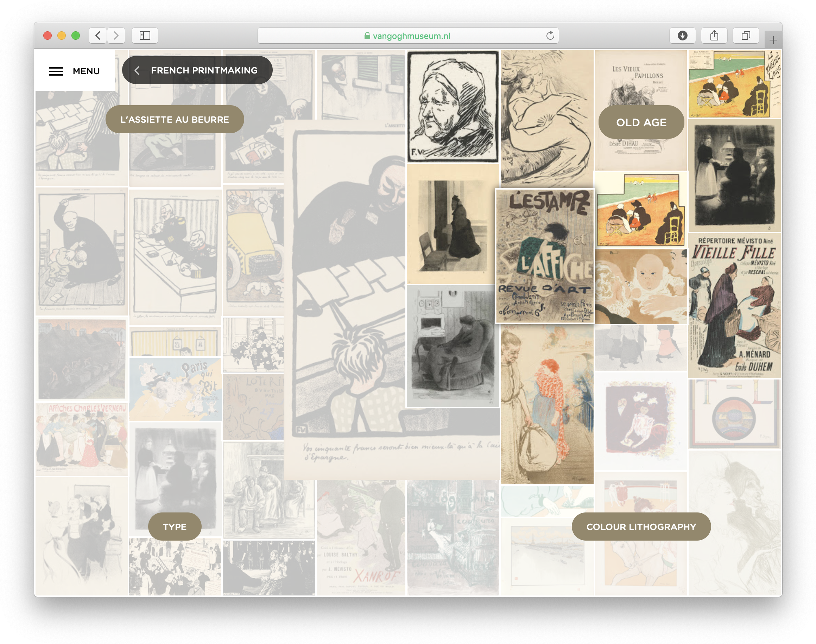Toggle the Safari sidebar icon
816x644 pixels.
145,36
